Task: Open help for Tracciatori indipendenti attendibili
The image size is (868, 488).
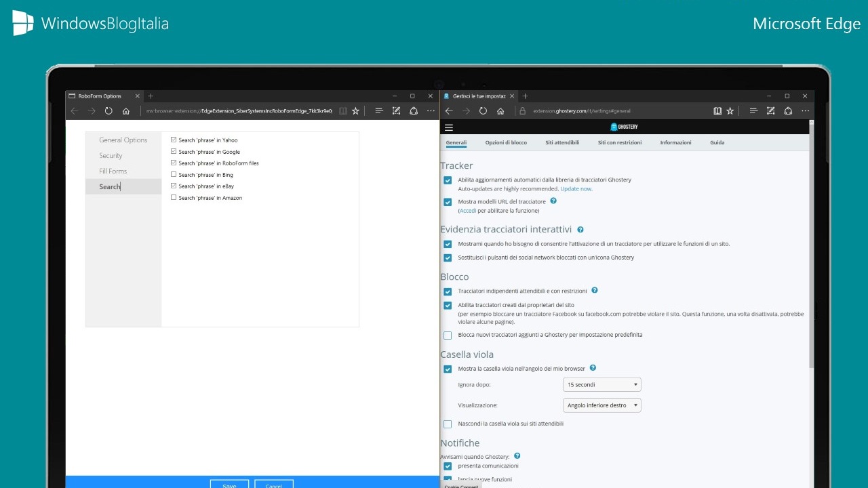Action: click(x=595, y=290)
